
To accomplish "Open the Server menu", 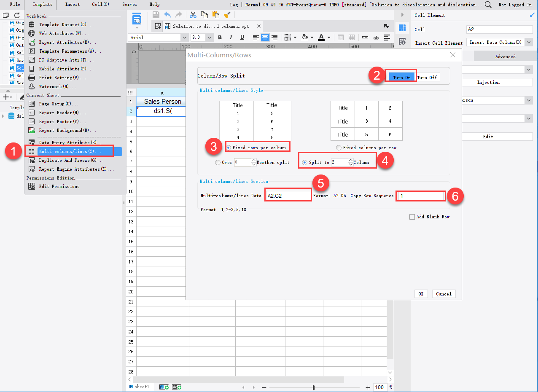I will 129,5.
